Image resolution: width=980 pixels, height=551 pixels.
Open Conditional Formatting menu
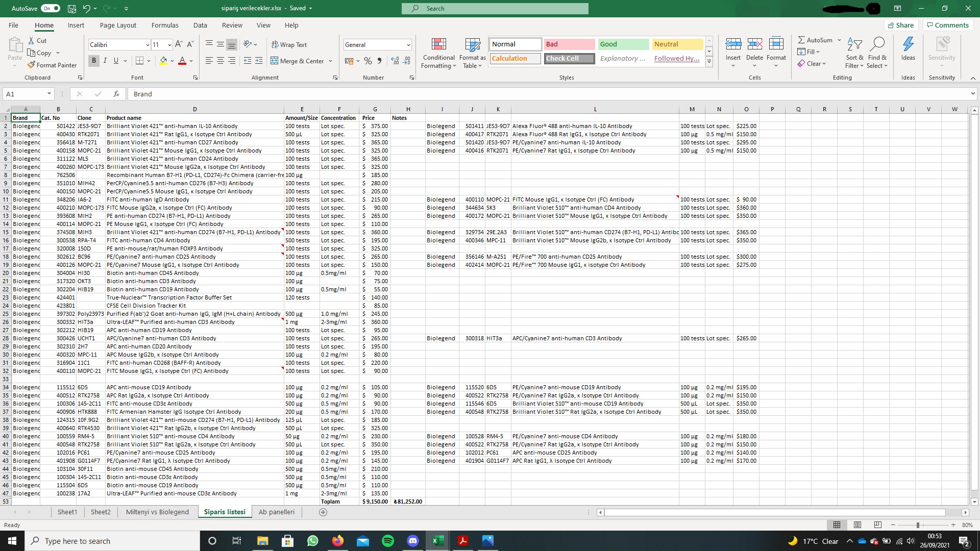tap(438, 53)
